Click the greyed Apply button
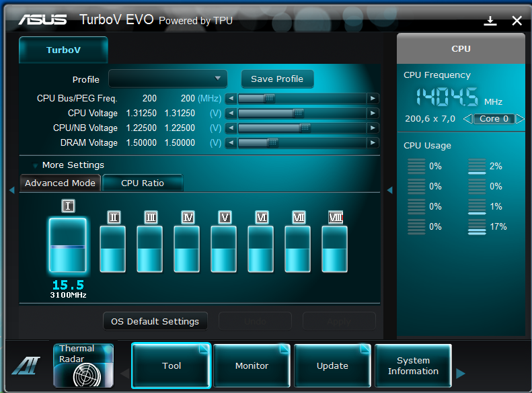Screen dimensions: 532x393 tap(339, 321)
